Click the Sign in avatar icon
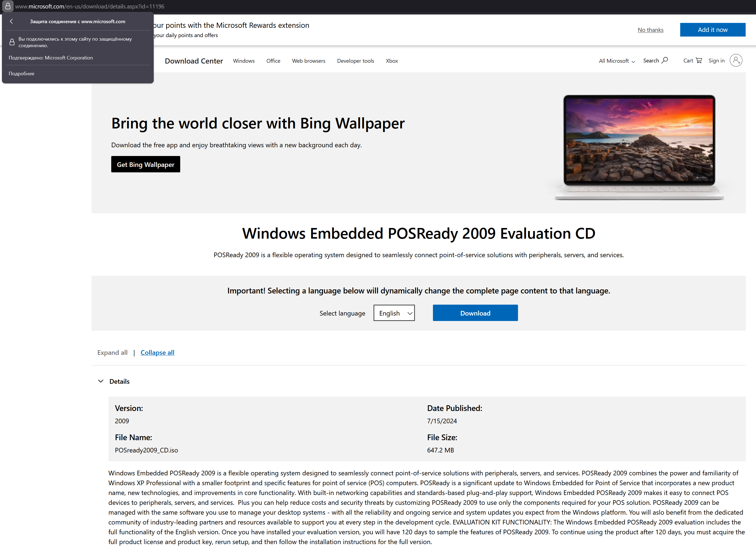Screen dimensions: 756x546 (x=736, y=60)
